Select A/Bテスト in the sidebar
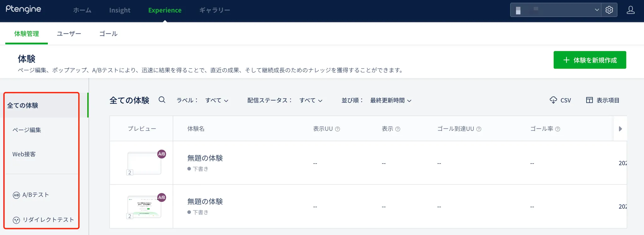 click(36, 195)
